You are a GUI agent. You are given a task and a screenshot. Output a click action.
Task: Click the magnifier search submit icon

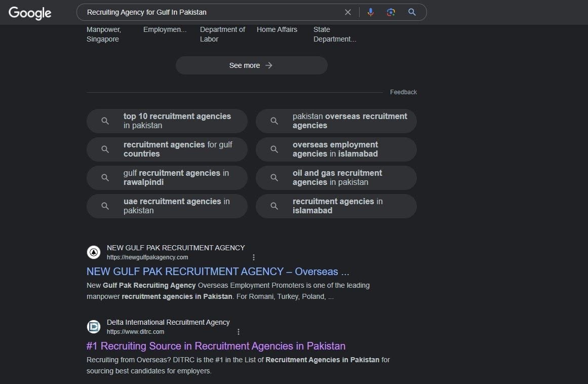(x=412, y=12)
